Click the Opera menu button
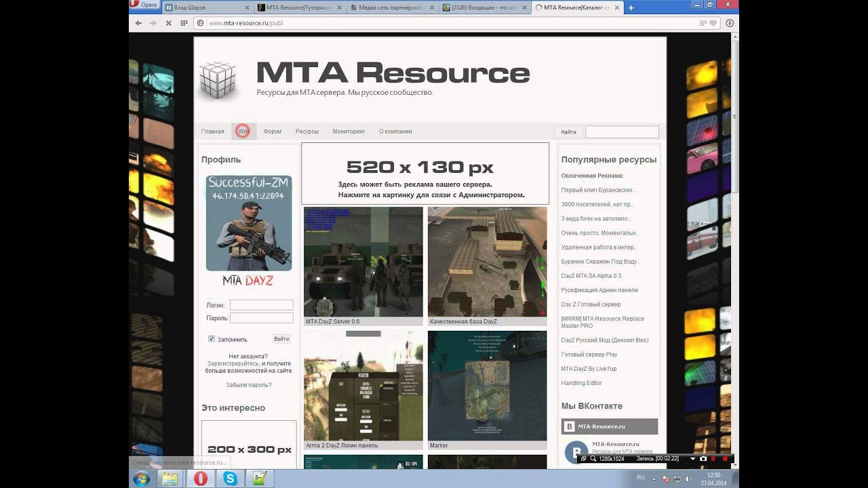Screen dimensions: 868x488 coord(144,5)
